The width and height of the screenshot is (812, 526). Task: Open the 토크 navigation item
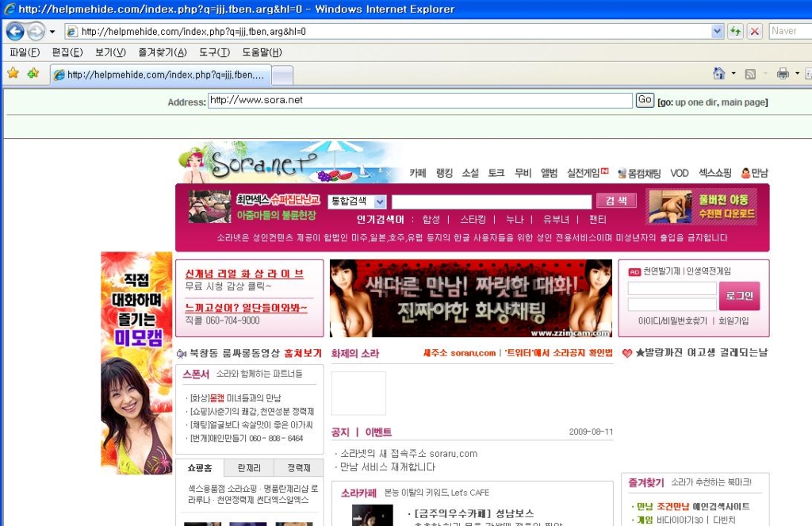(496, 173)
